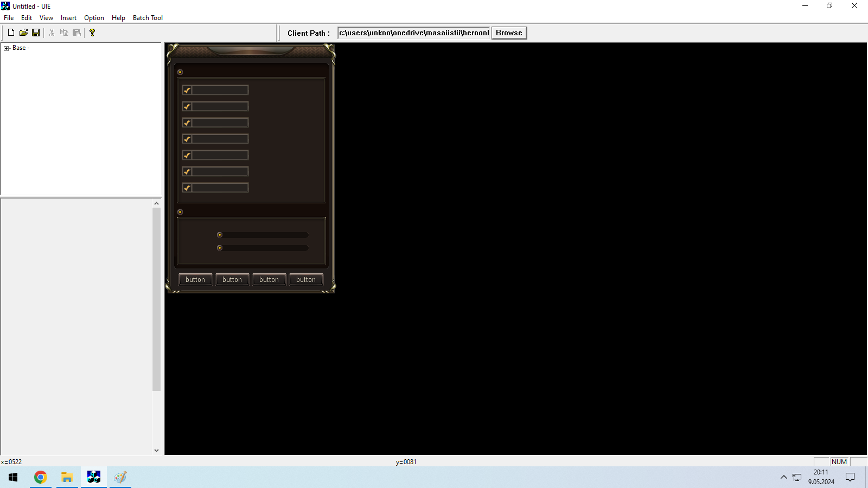
Task: Click the upper slider handle
Action: point(220,235)
